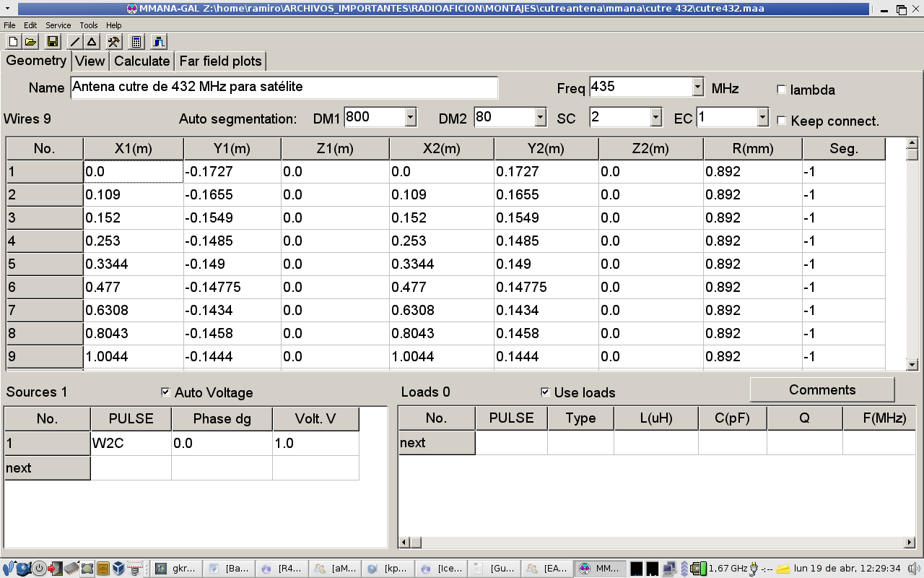This screenshot has width=924, height=578.
Task: Click the triangle toolbar icon
Action: click(x=92, y=42)
